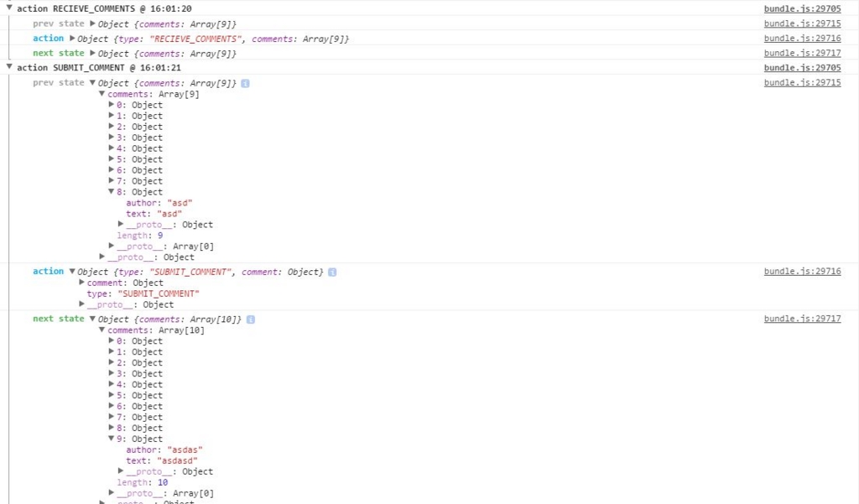Collapse prev state object under SUBMIT_COMMENT
Viewport: 859px width, 504px height.
pos(92,83)
